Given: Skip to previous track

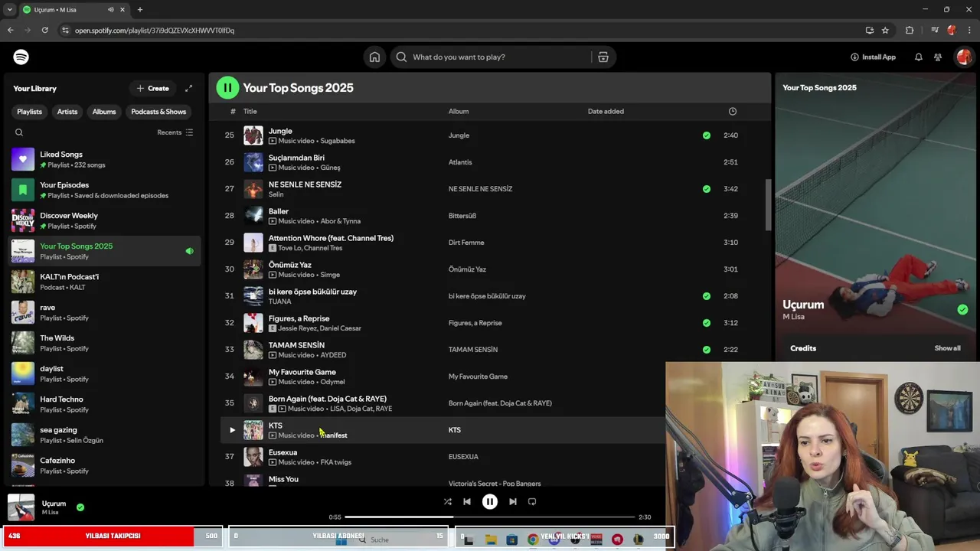Looking at the screenshot, I should (467, 501).
